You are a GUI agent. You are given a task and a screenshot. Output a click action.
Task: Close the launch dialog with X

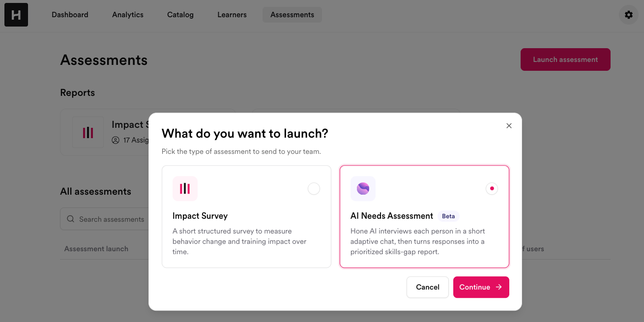click(x=509, y=126)
